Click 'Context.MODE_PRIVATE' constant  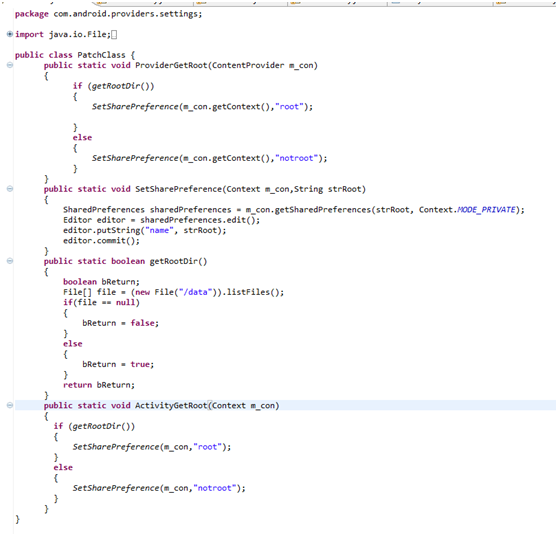pos(467,210)
